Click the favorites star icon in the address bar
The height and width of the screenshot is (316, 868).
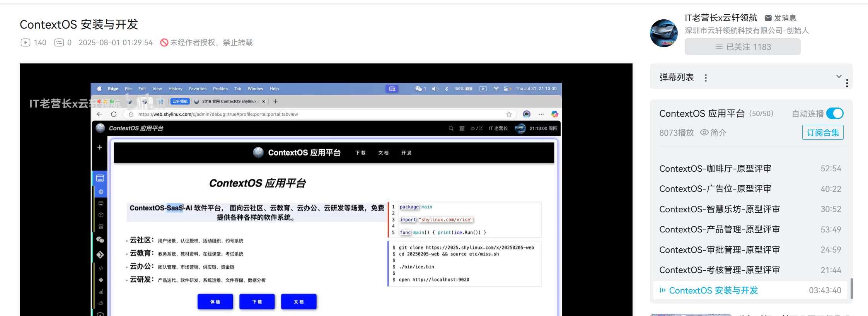click(x=509, y=114)
